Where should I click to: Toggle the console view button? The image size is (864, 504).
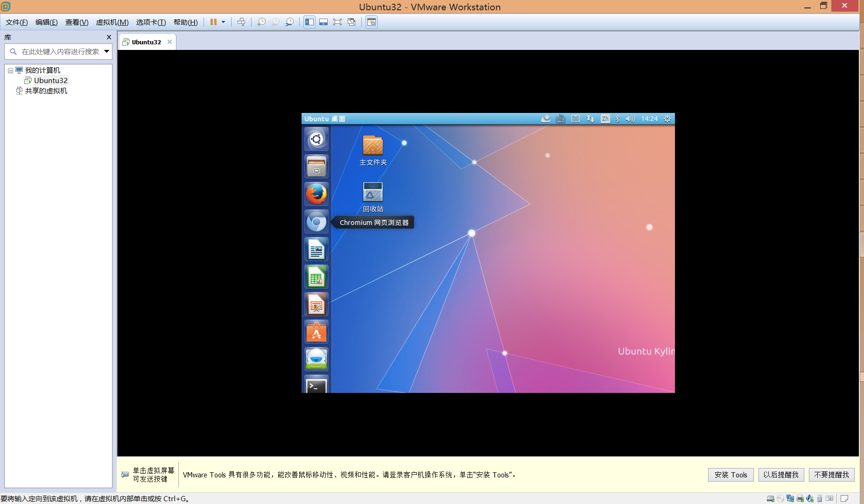pyautogui.click(x=372, y=22)
